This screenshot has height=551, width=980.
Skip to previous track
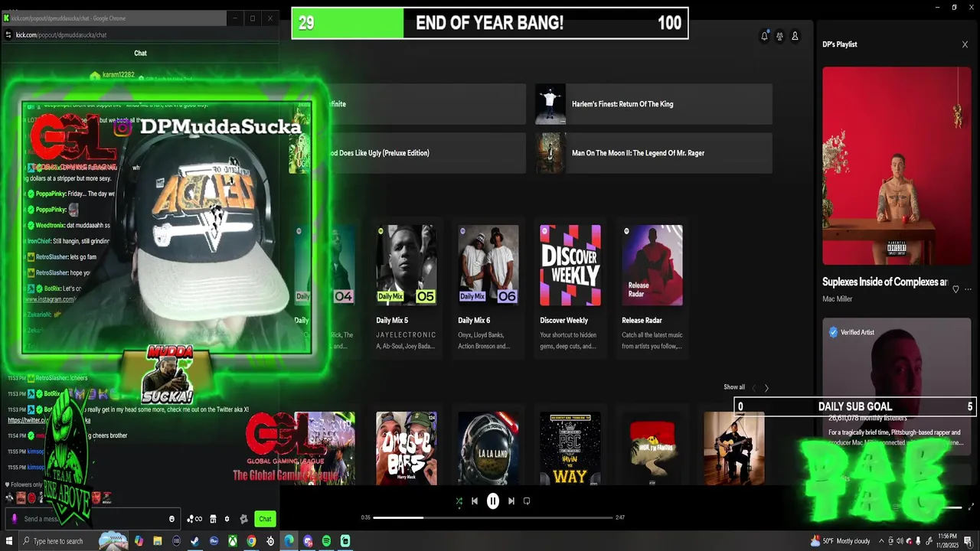coord(475,501)
